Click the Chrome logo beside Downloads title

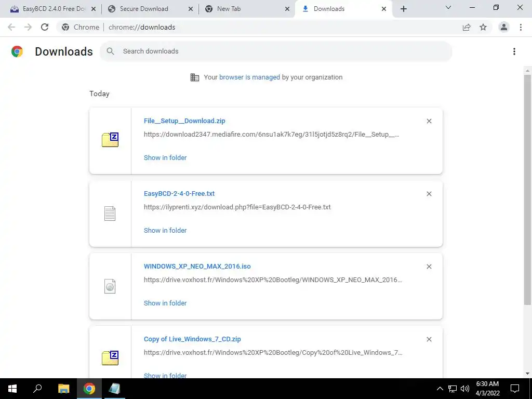[17, 51]
